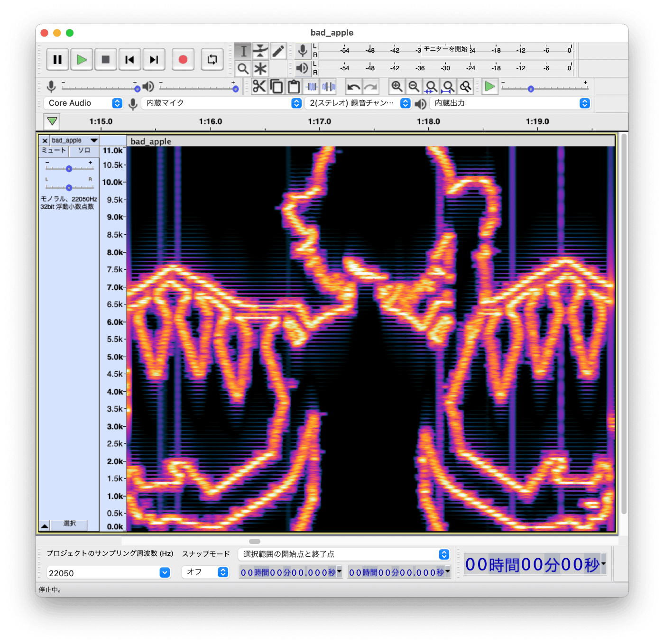Close the bad_apple track with X
Image resolution: width=664 pixels, height=644 pixels.
45,140
